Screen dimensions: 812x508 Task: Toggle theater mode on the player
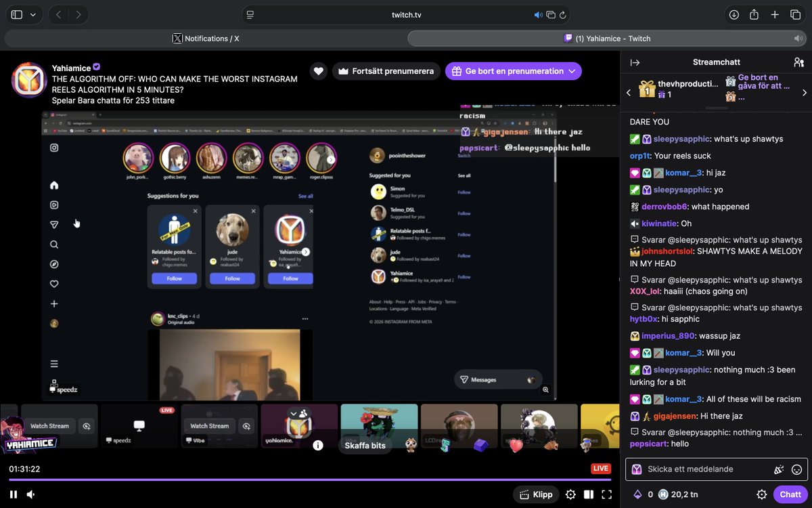589,494
